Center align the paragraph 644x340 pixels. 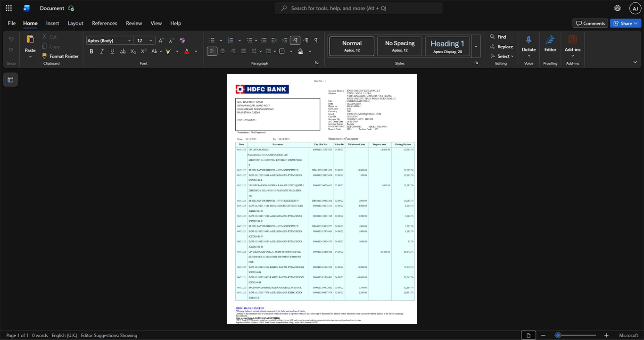tap(223, 51)
